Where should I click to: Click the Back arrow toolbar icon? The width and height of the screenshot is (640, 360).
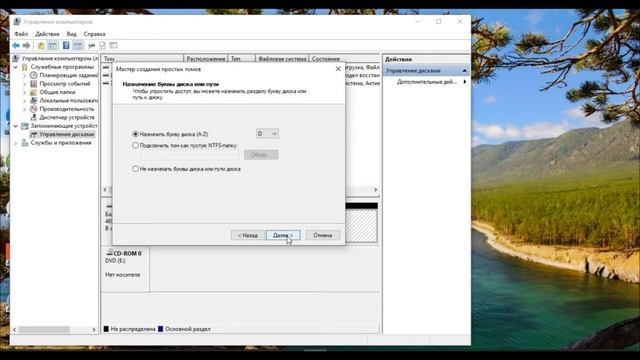[16, 45]
